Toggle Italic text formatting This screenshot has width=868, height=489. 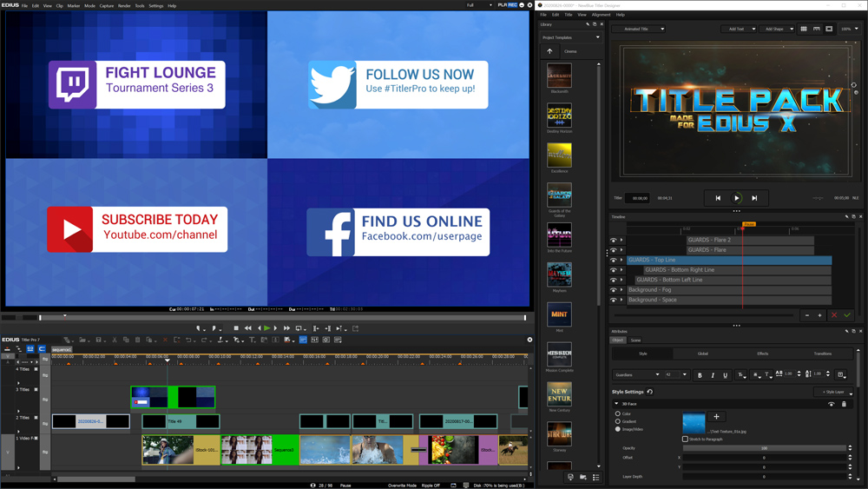click(713, 375)
